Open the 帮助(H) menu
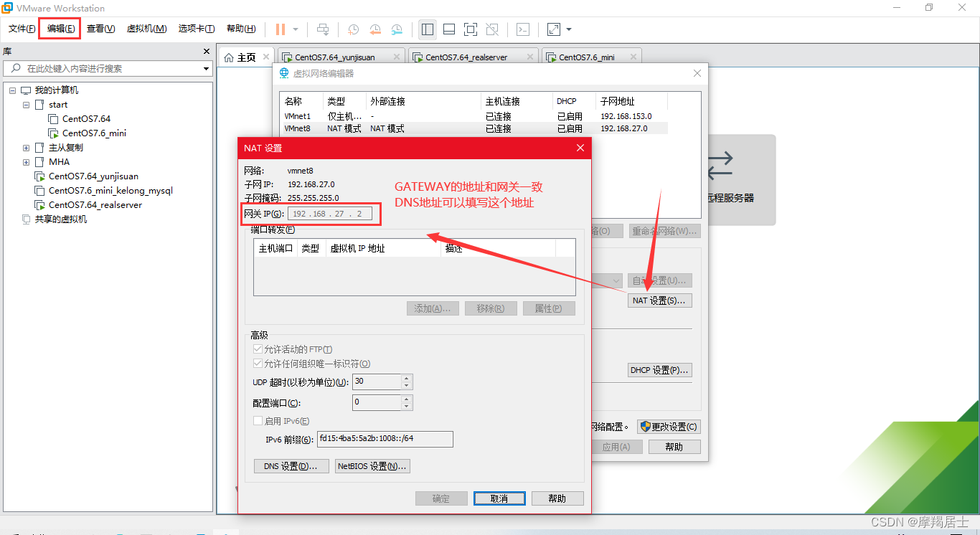This screenshot has height=535, width=980. tap(241, 29)
